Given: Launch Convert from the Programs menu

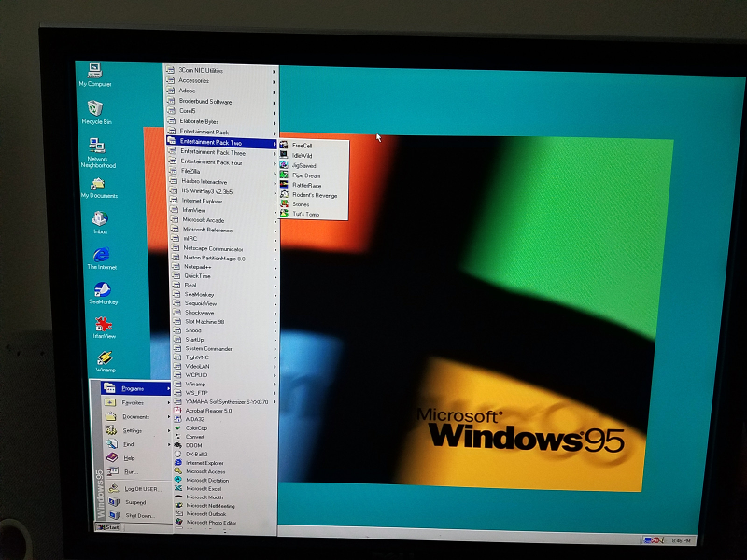Looking at the screenshot, I should pos(224,436).
